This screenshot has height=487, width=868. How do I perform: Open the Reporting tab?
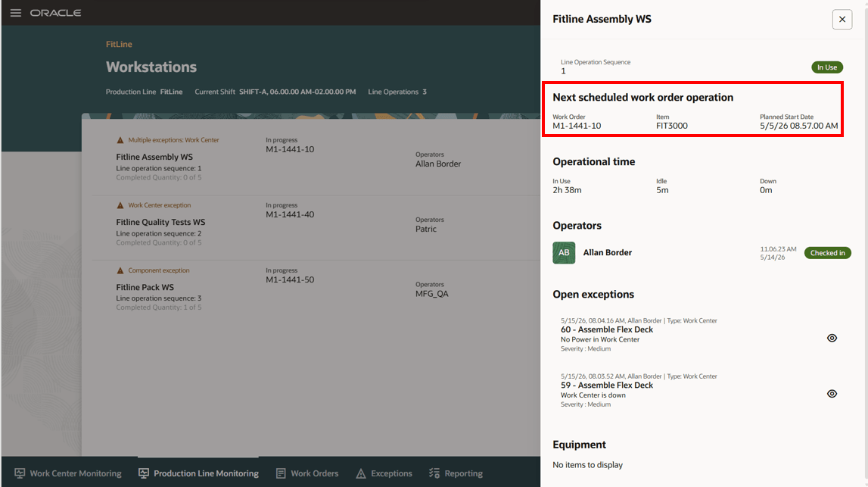click(456, 473)
